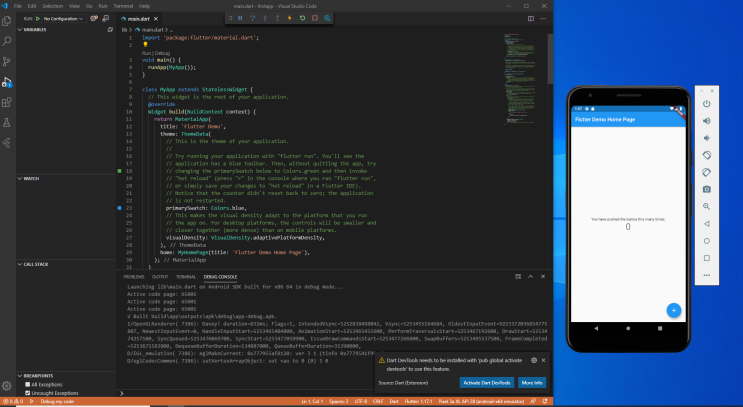Stop debugging with the red square

pos(315,18)
